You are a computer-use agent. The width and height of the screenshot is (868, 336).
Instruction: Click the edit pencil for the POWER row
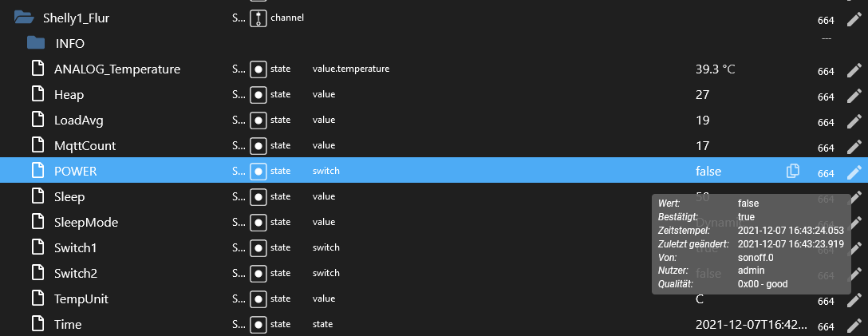pos(854,172)
